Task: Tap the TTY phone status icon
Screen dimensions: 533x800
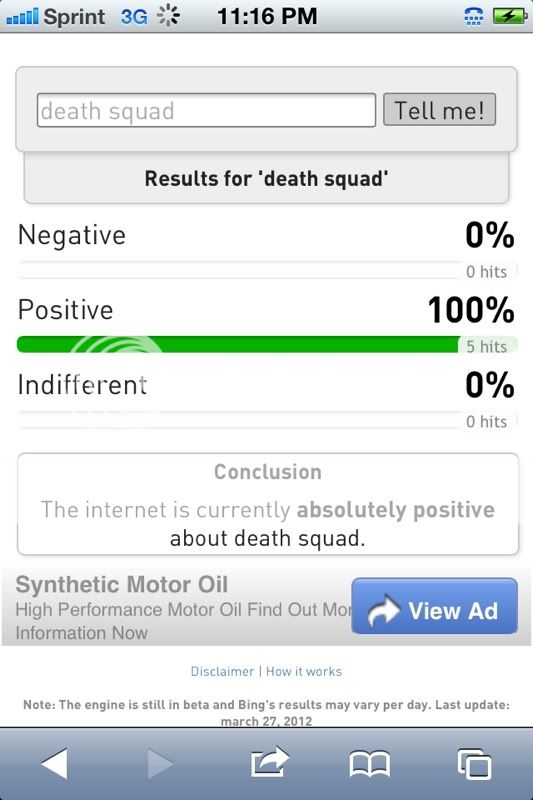Action: [474, 17]
